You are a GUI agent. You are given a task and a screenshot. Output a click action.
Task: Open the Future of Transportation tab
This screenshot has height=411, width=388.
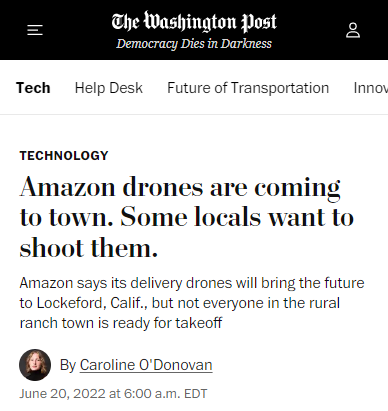[x=248, y=88]
